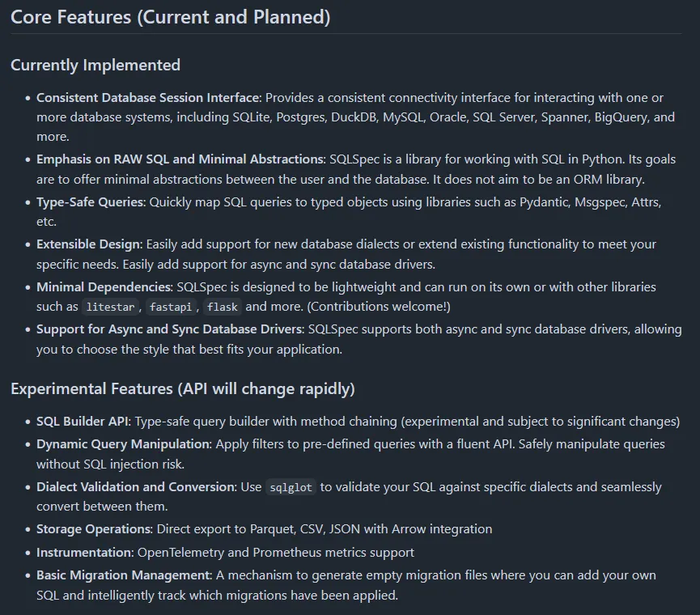
Task: Click the bold "Extensible Design" text
Action: 89,244
